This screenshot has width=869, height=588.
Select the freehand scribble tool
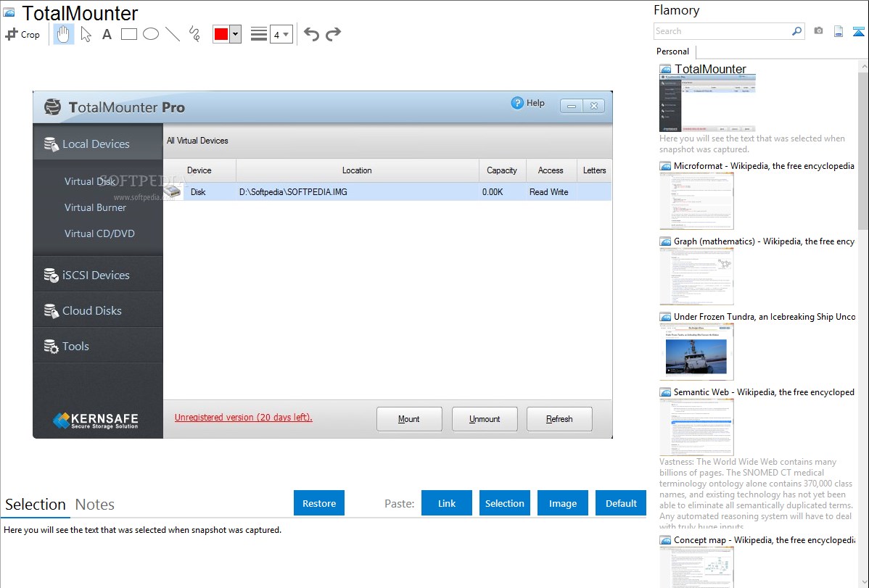[x=194, y=34]
